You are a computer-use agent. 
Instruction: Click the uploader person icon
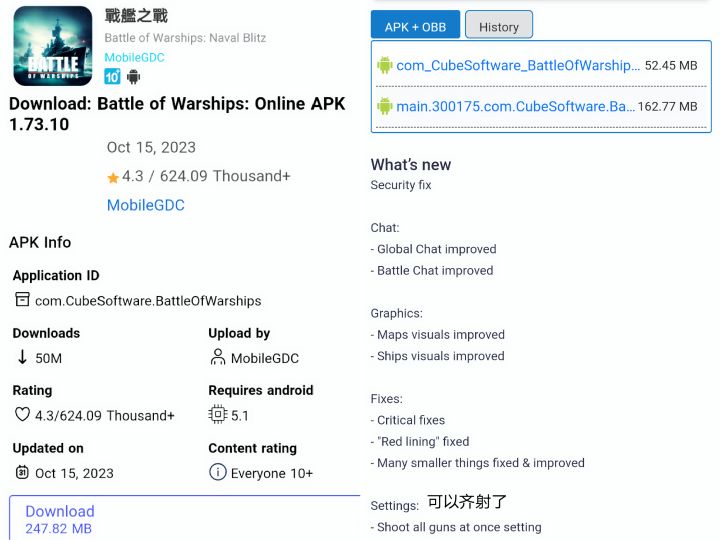tap(217, 357)
